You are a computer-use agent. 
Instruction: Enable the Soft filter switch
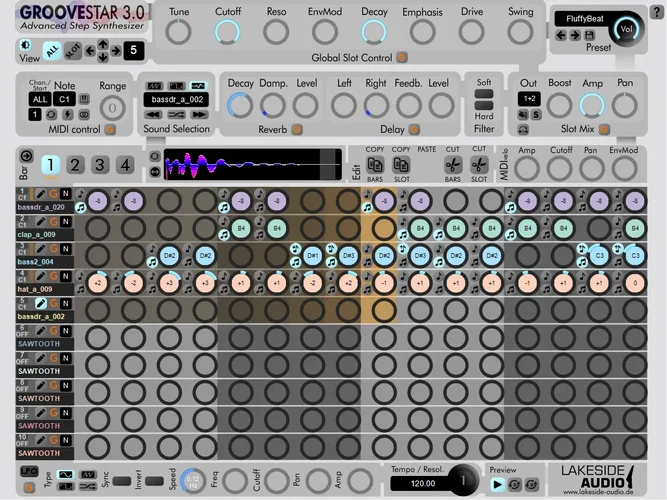(484, 94)
